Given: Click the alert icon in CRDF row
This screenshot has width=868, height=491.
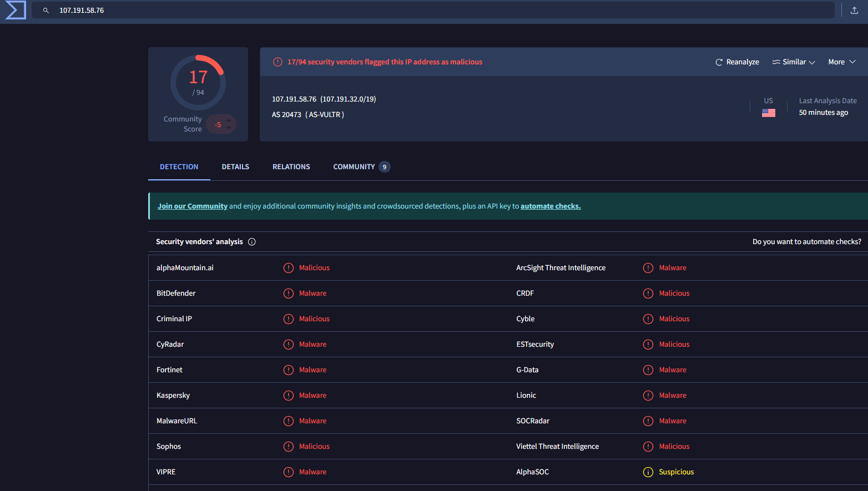Looking at the screenshot, I should point(648,293).
